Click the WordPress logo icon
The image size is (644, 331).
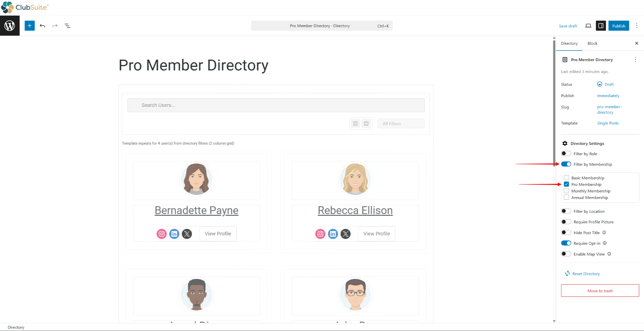coord(10,26)
